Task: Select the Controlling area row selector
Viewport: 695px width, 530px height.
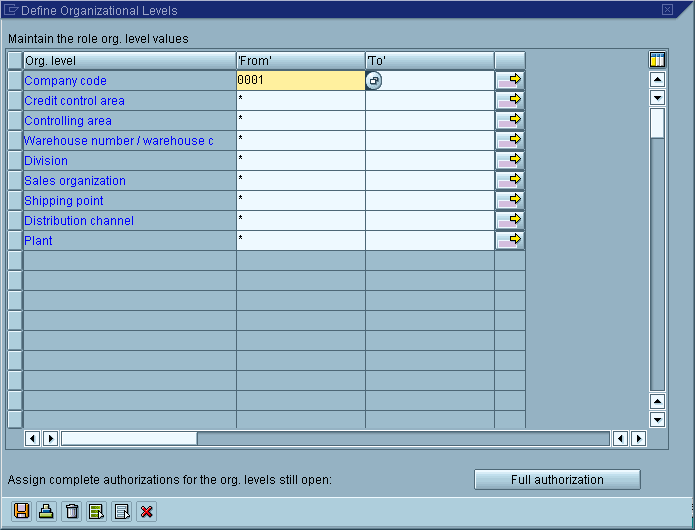Action: (x=14, y=120)
